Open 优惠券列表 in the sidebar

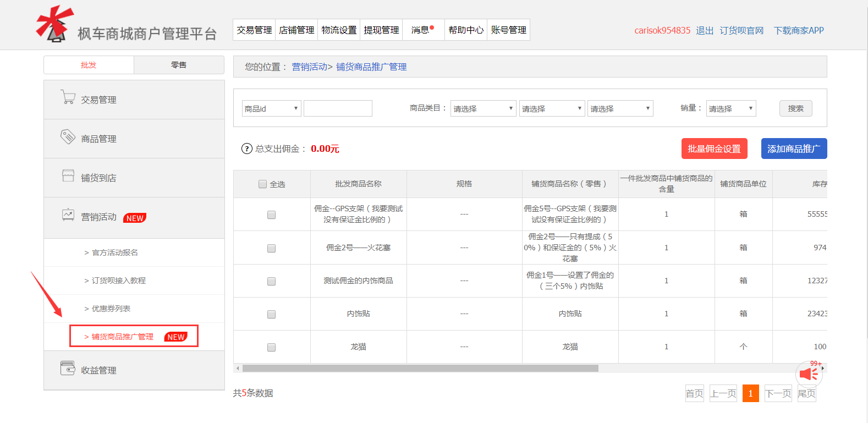tap(111, 309)
